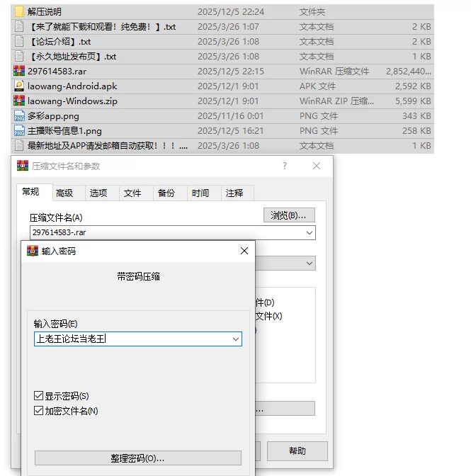Click the PNG icon beside 多彩app.png

point(19,115)
